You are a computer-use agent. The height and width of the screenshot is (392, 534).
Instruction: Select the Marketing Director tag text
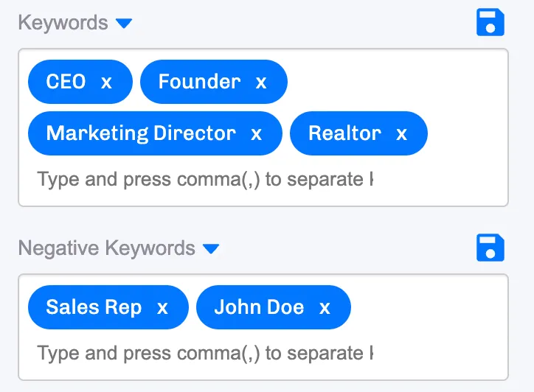pos(141,133)
